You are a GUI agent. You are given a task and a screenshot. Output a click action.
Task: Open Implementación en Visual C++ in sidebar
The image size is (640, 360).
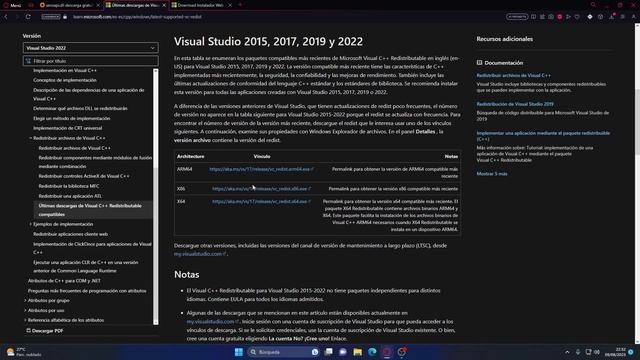[x=65, y=70]
